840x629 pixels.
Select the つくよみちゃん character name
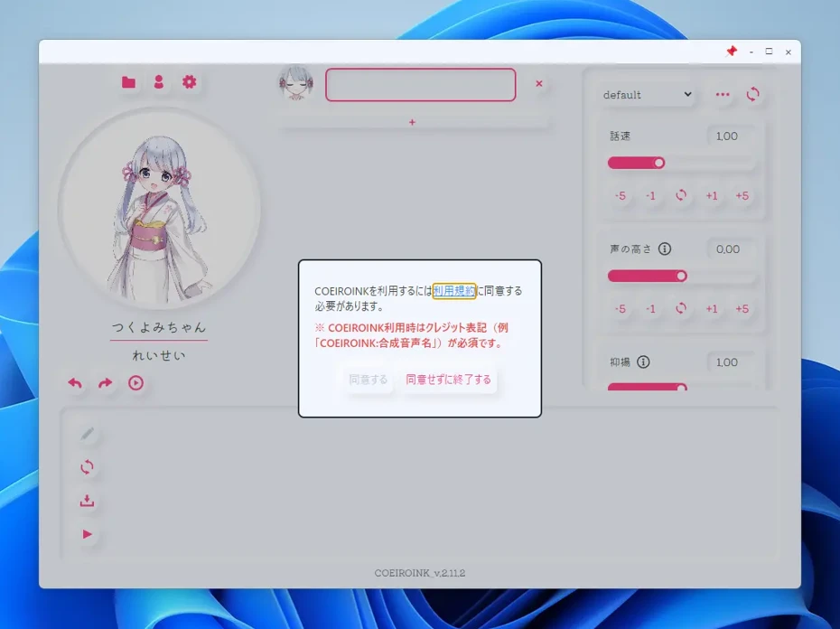(x=159, y=327)
